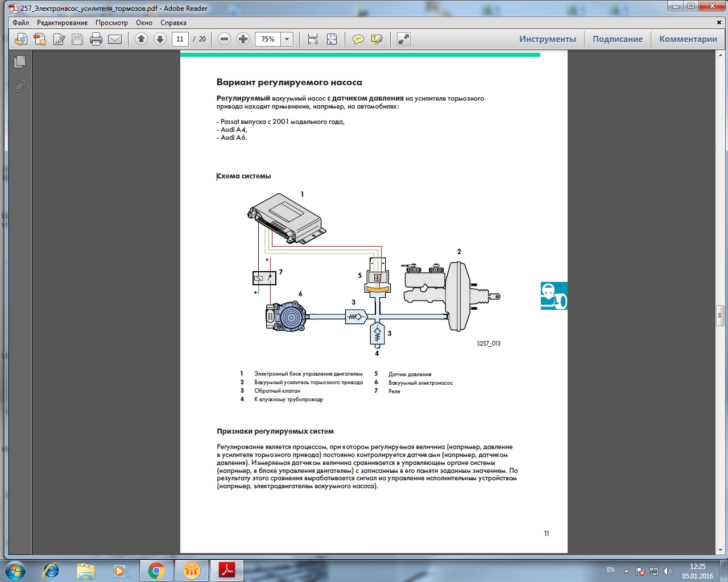This screenshot has width=728, height=582.
Task: Open the Файл menu
Action: coord(20,23)
